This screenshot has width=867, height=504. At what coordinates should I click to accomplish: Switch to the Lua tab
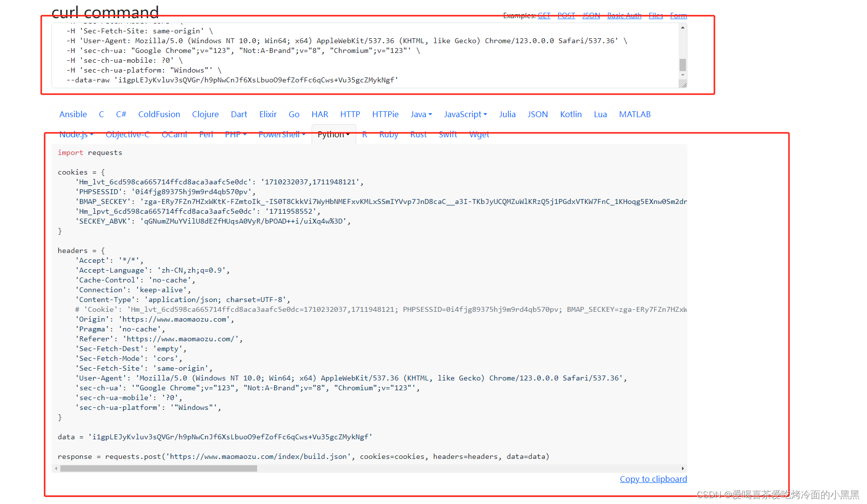pyautogui.click(x=601, y=114)
